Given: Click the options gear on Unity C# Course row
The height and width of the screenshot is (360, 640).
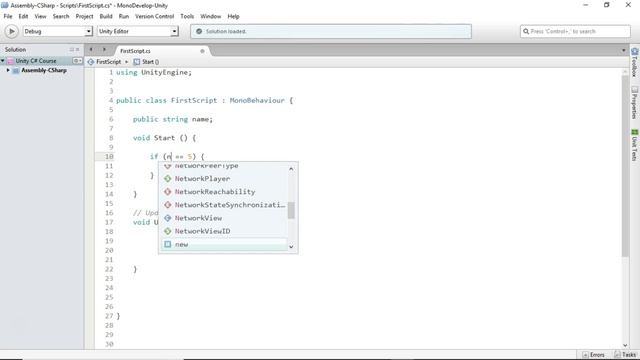Looking at the screenshot, I should [x=77, y=61].
